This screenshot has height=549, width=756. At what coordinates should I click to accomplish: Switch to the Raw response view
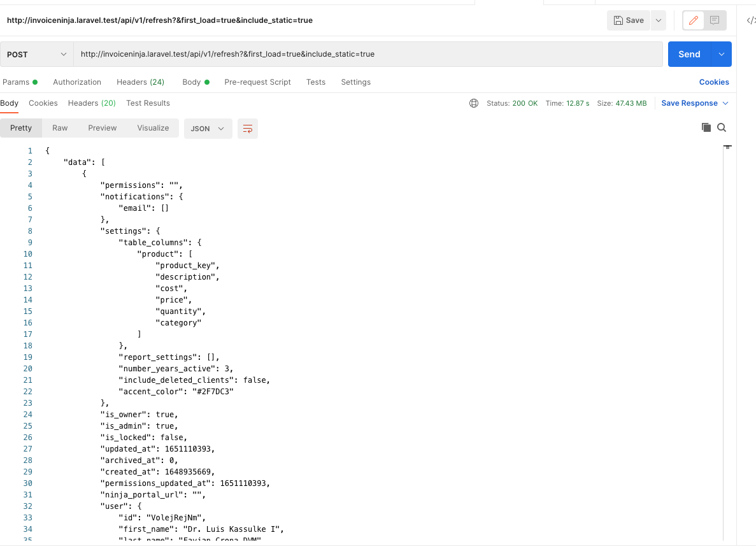[x=59, y=127]
